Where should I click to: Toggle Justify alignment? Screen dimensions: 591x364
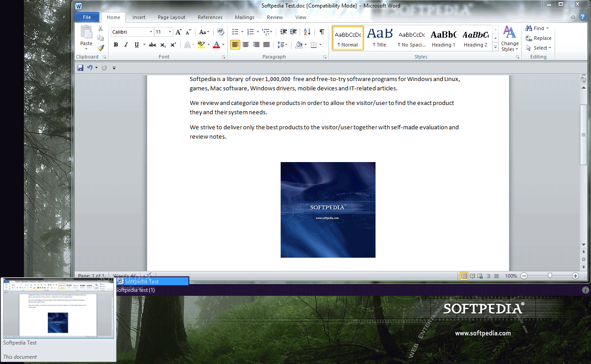click(x=266, y=45)
